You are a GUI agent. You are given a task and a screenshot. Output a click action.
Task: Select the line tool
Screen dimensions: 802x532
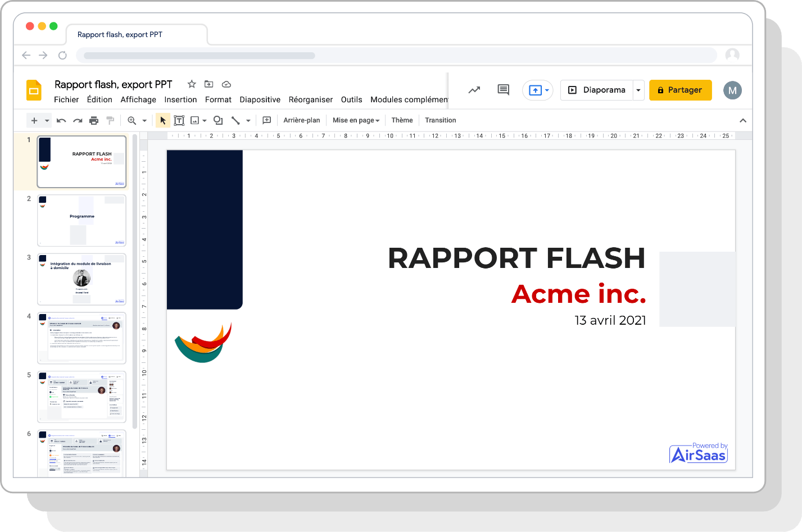[235, 120]
